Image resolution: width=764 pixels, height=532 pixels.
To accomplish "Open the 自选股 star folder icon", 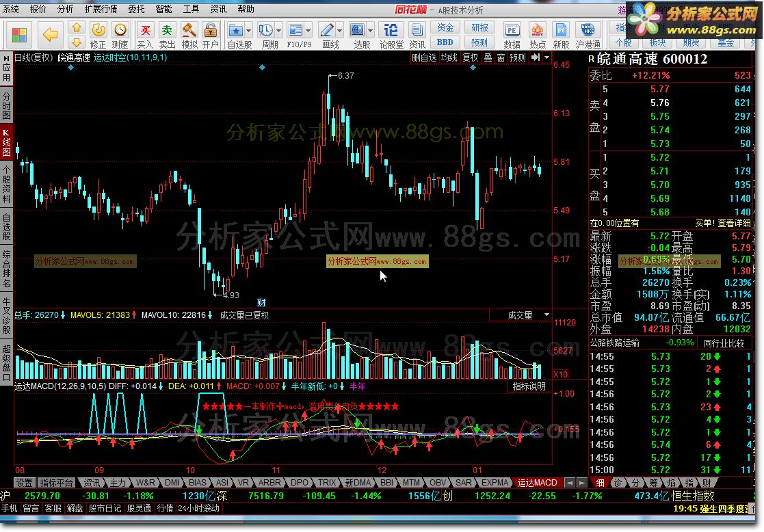I will pos(236,30).
